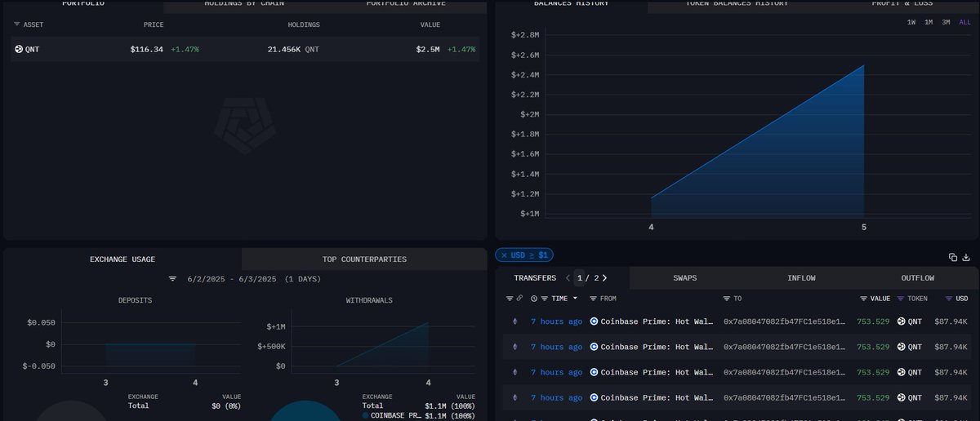The height and width of the screenshot is (421, 980).
Task: Click $87.94K in third transfer row
Action: click(951, 372)
